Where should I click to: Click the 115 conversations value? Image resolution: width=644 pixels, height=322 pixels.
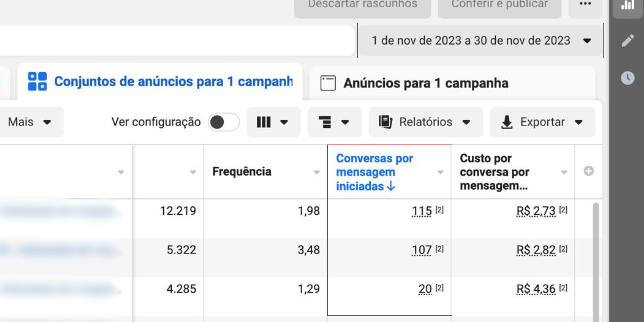(x=422, y=211)
